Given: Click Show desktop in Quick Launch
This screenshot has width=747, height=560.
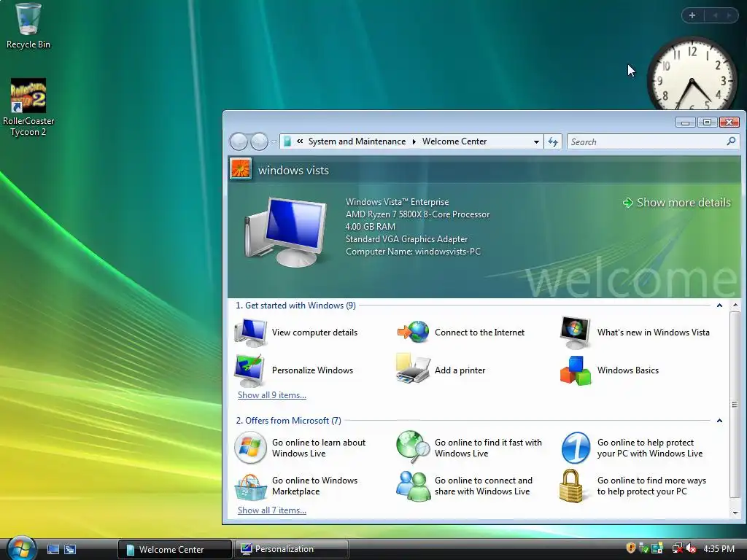Looking at the screenshot, I should coord(53,549).
